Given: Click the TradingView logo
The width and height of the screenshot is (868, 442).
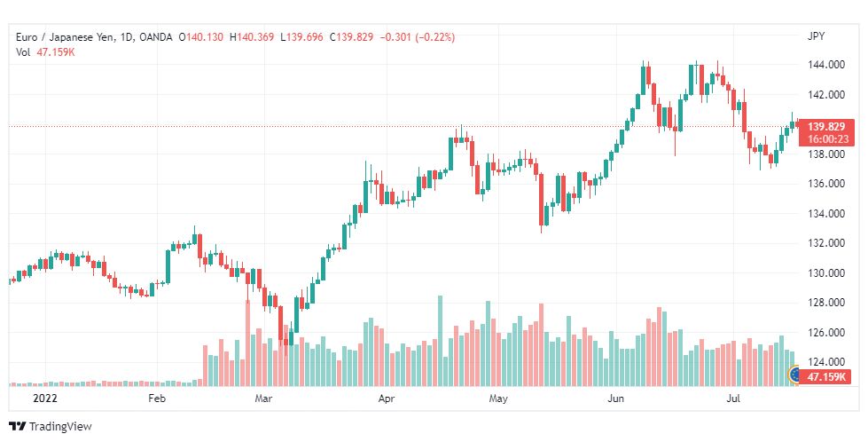Looking at the screenshot, I should [50, 427].
